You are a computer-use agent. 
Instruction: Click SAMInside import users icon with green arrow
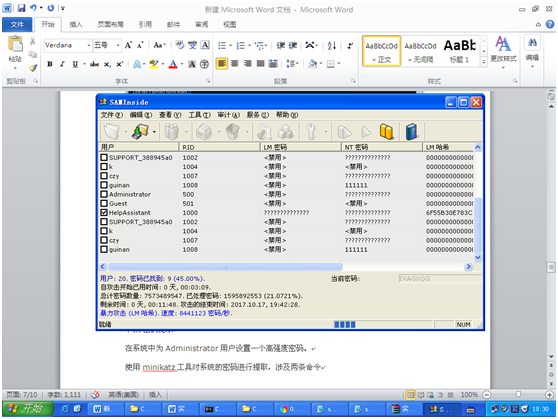(140, 131)
